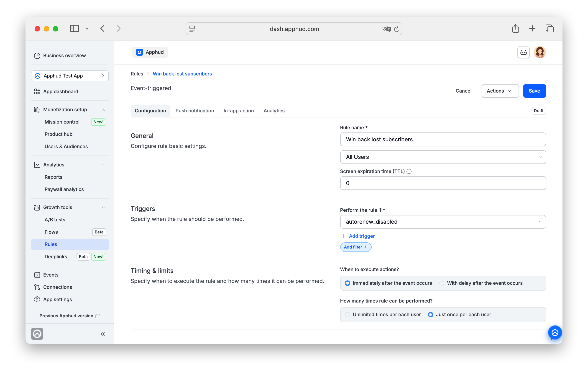Click the website settings icon in address bar
This screenshot has width=588, height=378.
[192, 29]
